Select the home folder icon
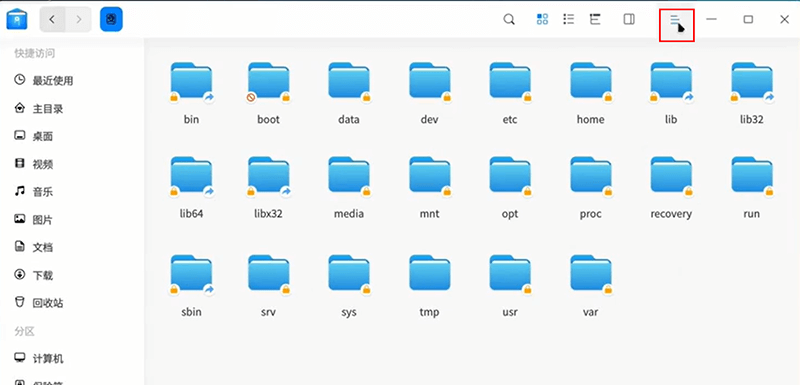800x385 pixels. pos(591,82)
